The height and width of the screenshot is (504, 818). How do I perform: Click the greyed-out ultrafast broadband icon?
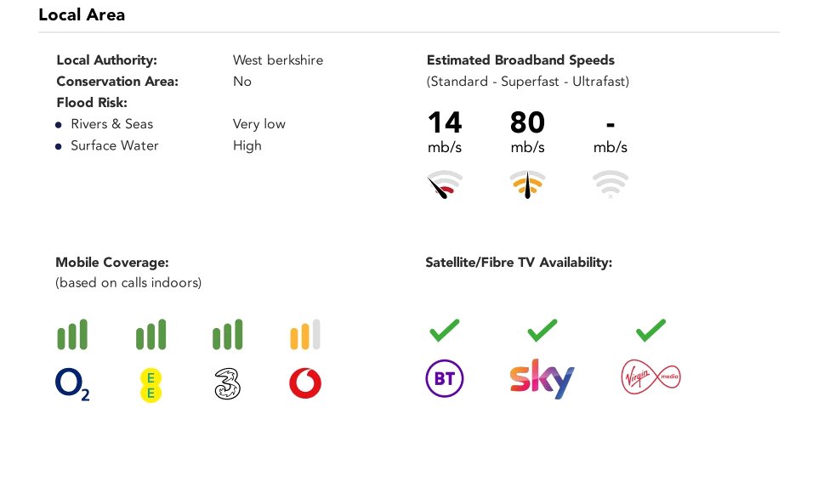pos(610,184)
